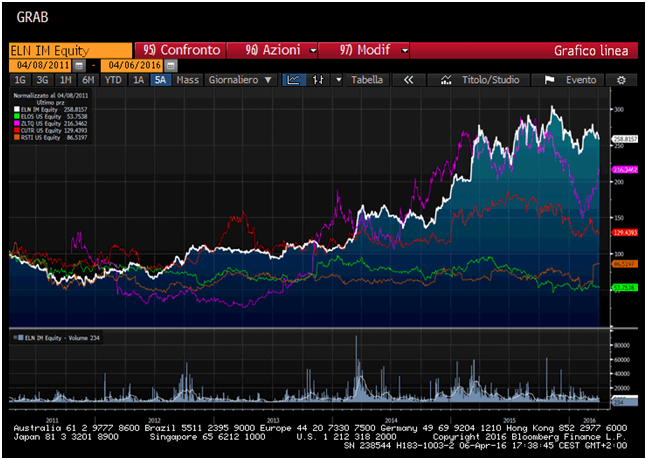Click the orange RSTI US Equity legend swatch

[17, 137]
